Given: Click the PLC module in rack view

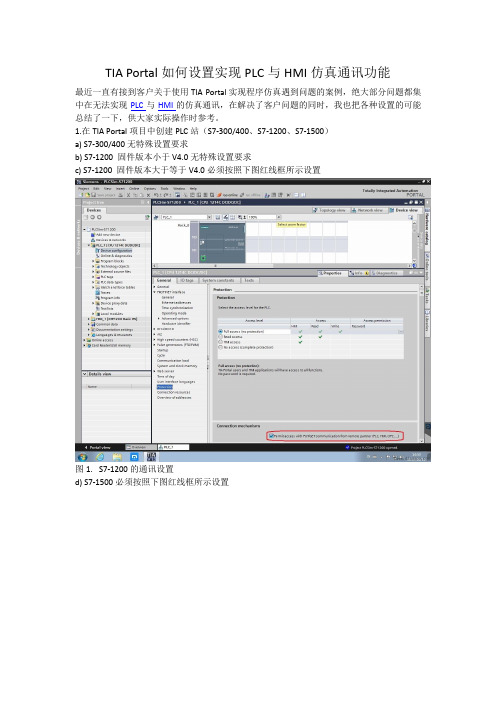Looking at the screenshot, I should (x=222, y=243).
